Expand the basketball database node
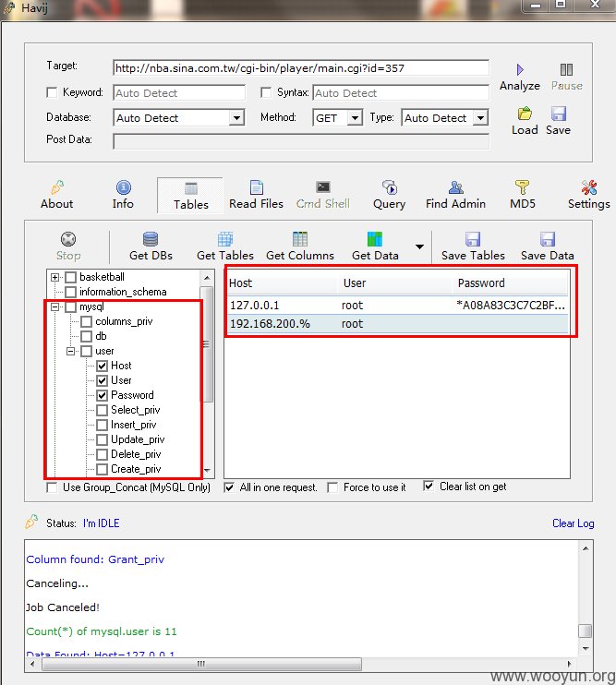 pyautogui.click(x=54, y=277)
